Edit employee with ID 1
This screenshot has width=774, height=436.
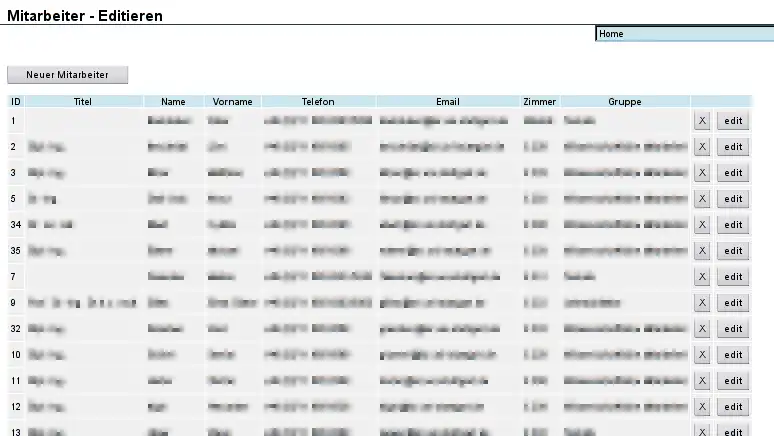(x=733, y=121)
